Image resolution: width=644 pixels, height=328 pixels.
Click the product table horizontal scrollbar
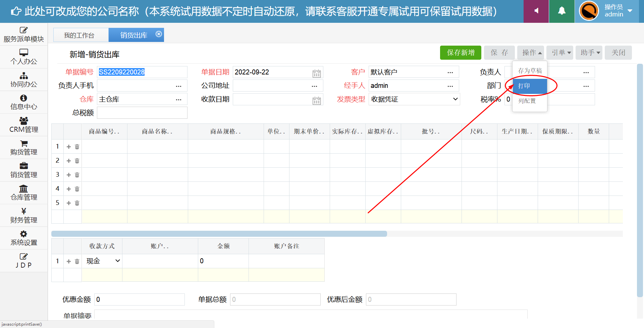(219, 233)
